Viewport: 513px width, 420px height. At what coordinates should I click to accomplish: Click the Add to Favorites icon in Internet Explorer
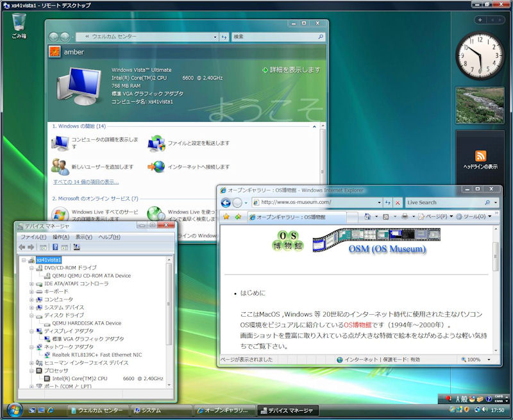point(238,217)
